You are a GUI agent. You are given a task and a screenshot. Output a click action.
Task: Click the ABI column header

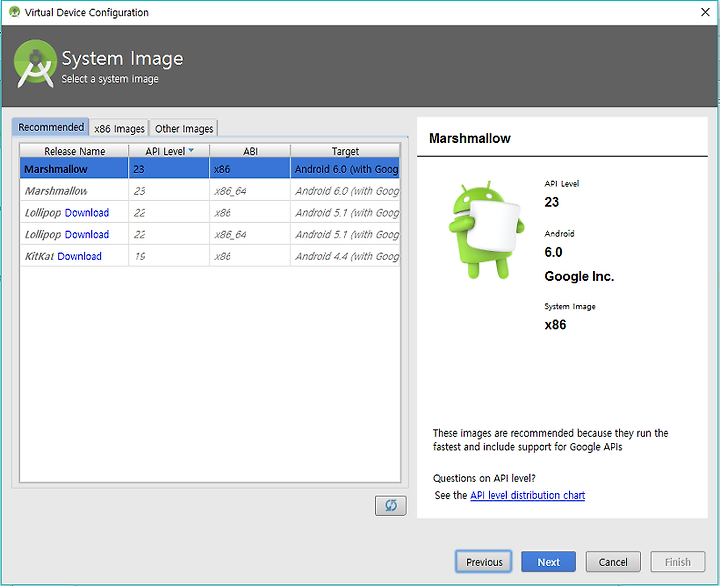(250, 151)
